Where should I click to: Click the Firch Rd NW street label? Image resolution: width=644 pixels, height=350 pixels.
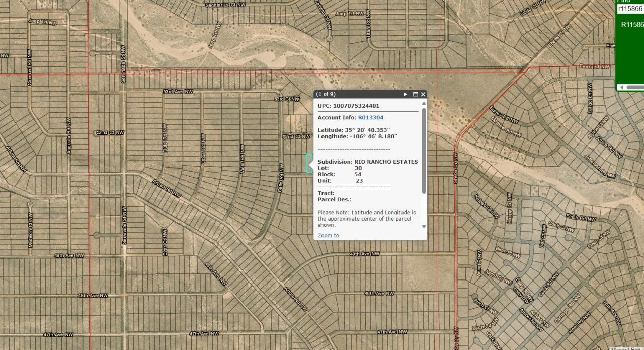[580, 219]
